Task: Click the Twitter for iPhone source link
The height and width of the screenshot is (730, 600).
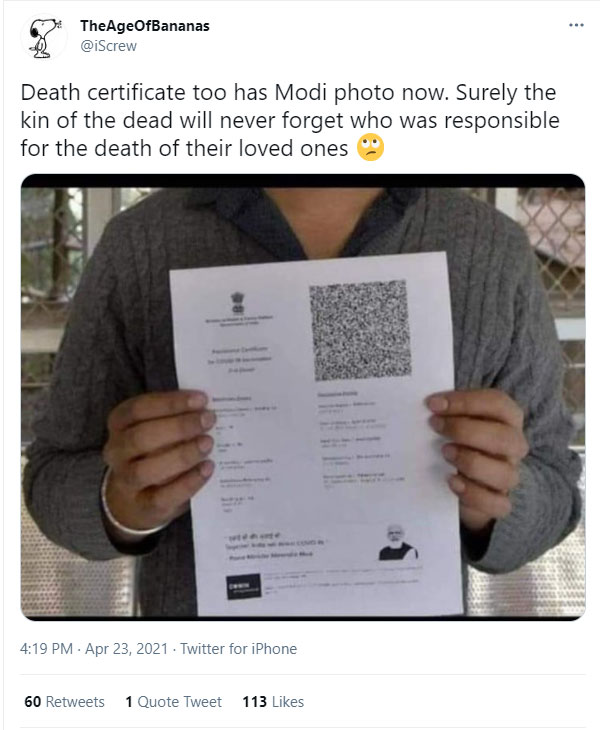Action: [x=240, y=649]
